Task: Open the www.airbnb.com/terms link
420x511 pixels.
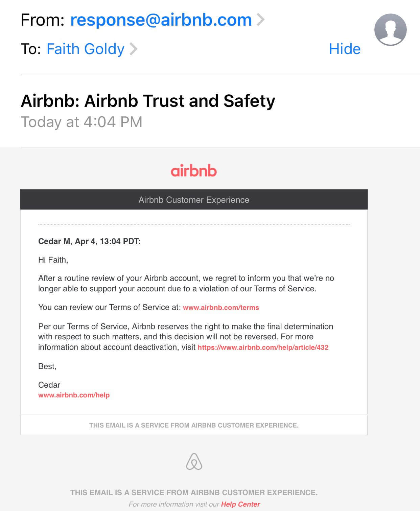Action: (x=221, y=308)
